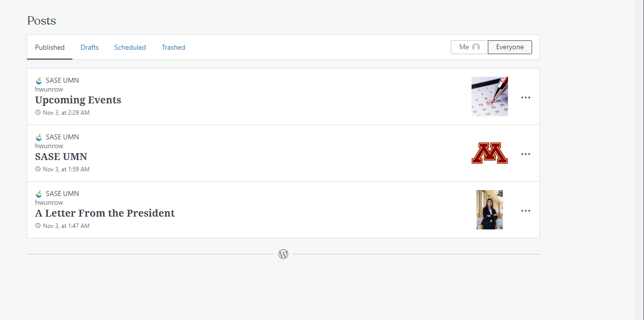Open ellipsis menu for Upcoming Events post
This screenshot has height=320, width=644.
coord(526,97)
